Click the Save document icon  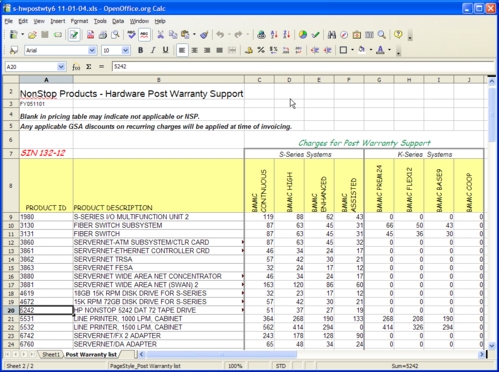(45, 35)
